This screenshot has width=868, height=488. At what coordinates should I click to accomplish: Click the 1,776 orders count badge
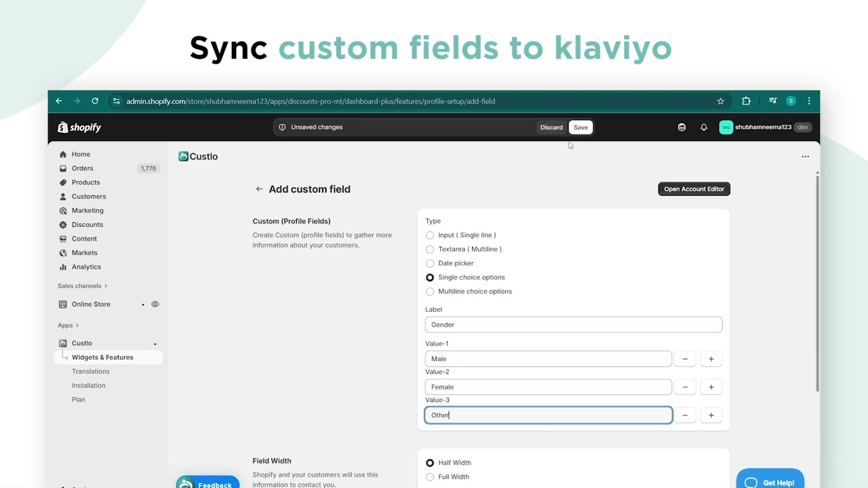click(x=148, y=168)
